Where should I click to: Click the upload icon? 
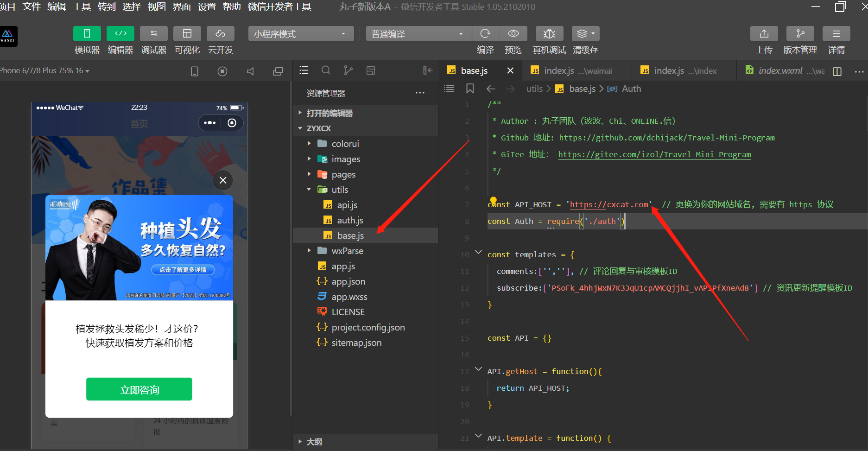tap(764, 34)
